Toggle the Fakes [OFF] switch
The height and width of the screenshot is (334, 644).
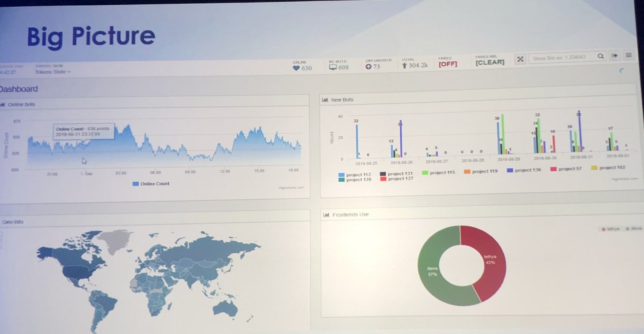[x=448, y=64]
